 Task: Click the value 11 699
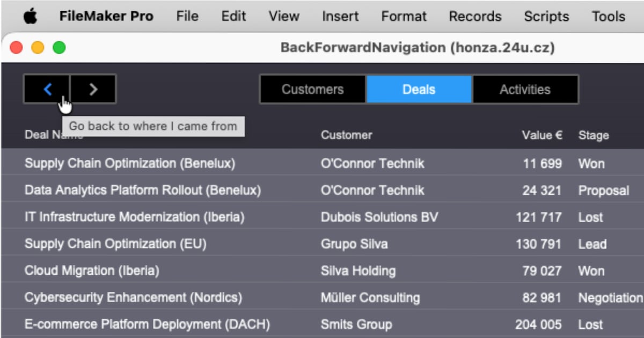tap(543, 164)
